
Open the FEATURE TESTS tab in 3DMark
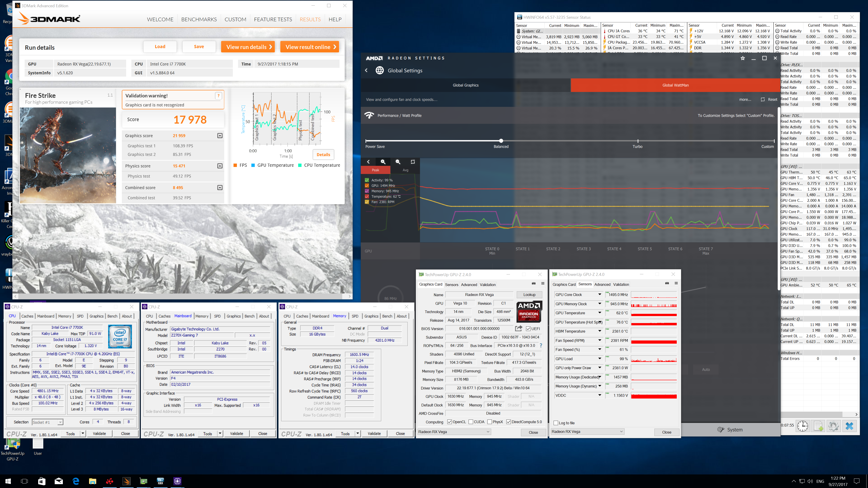pyautogui.click(x=273, y=19)
